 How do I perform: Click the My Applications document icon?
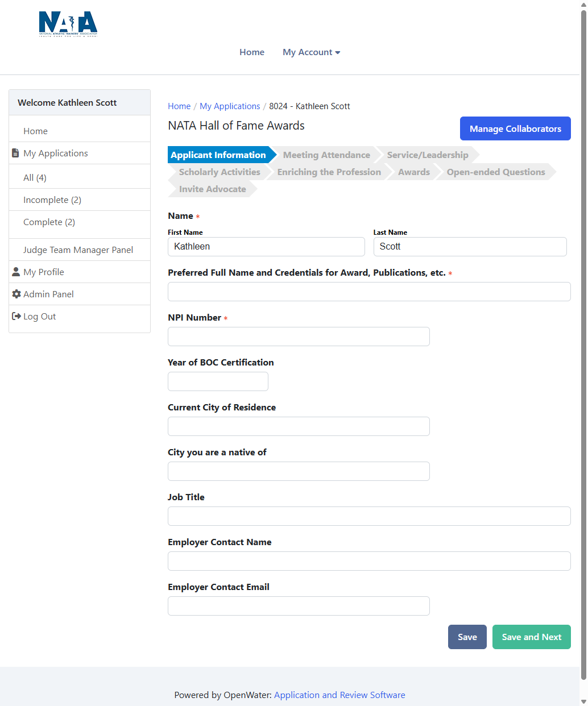16,153
